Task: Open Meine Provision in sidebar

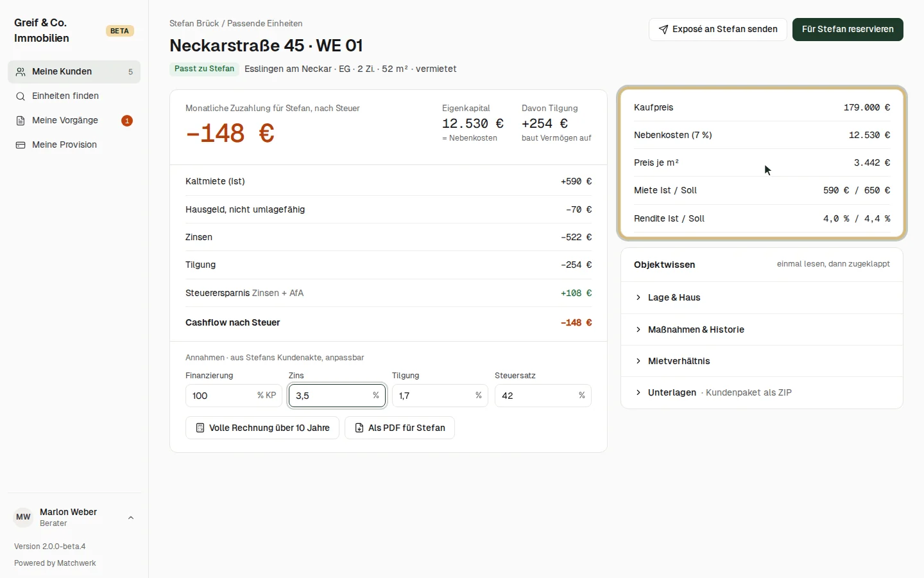Action: 74,145
